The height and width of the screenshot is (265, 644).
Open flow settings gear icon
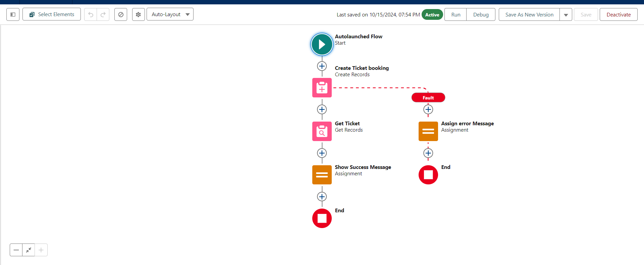(x=138, y=14)
